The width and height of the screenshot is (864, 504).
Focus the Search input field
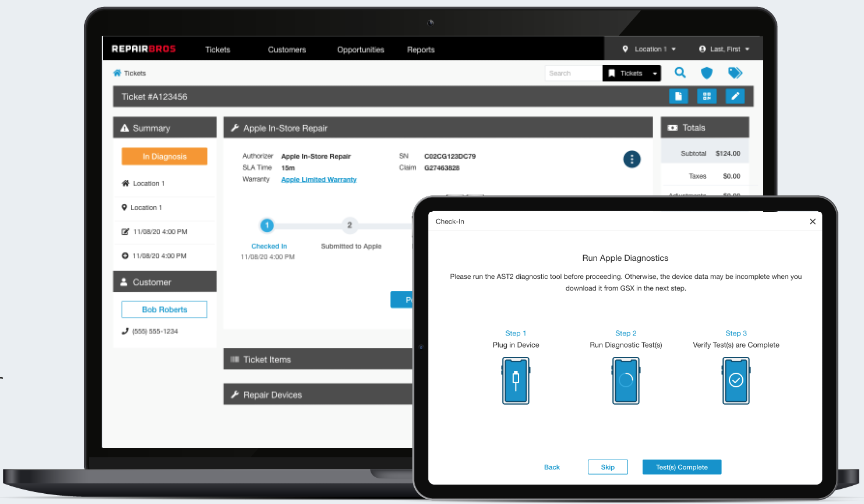574,73
